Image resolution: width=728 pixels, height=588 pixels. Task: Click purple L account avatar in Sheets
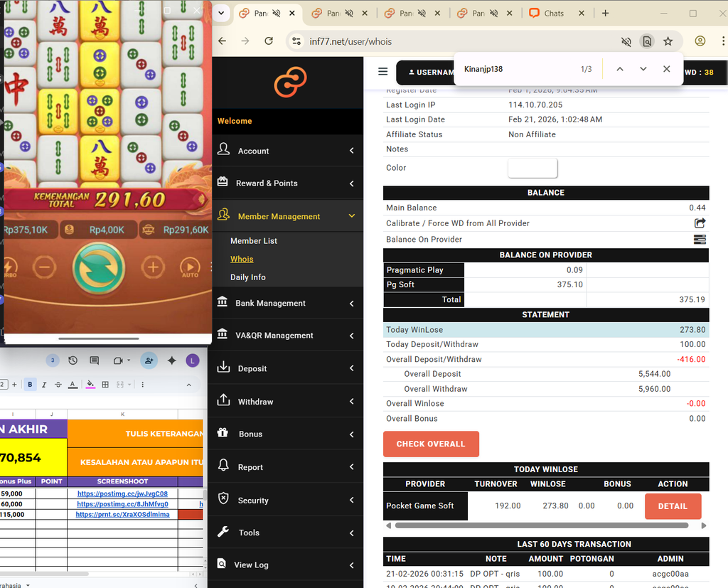point(192,360)
